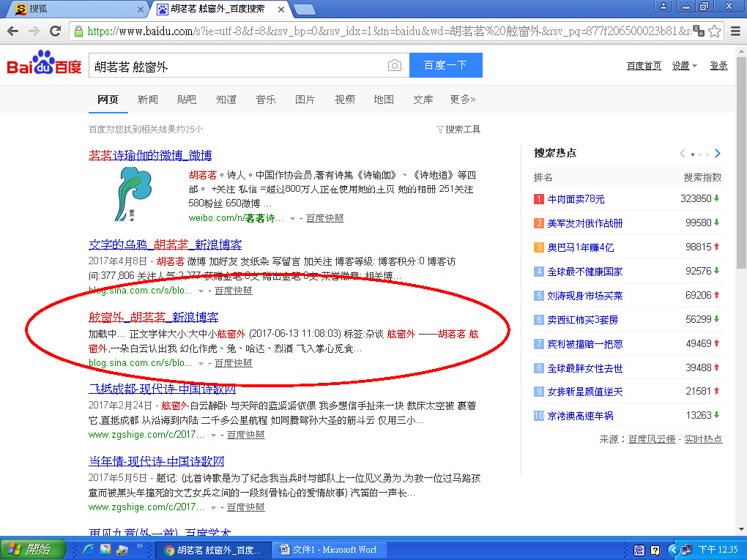Click the browser forward arrow
747x560 pixels.
coord(34,31)
